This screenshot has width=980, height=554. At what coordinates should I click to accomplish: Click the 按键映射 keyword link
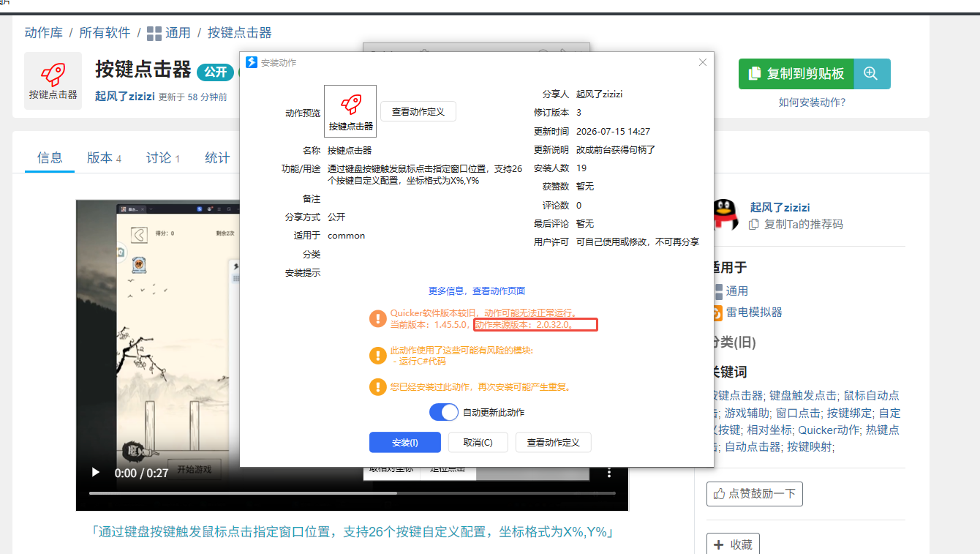[810, 446]
